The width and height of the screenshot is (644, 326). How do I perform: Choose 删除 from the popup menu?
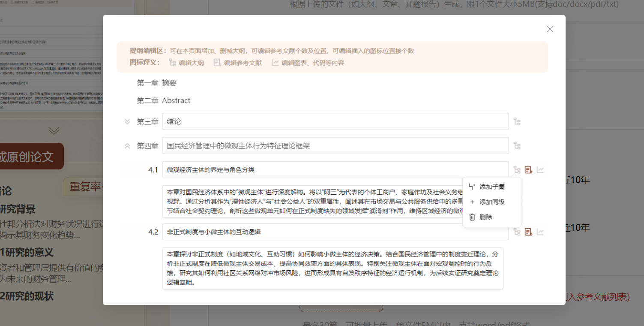[x=492, y=217]
